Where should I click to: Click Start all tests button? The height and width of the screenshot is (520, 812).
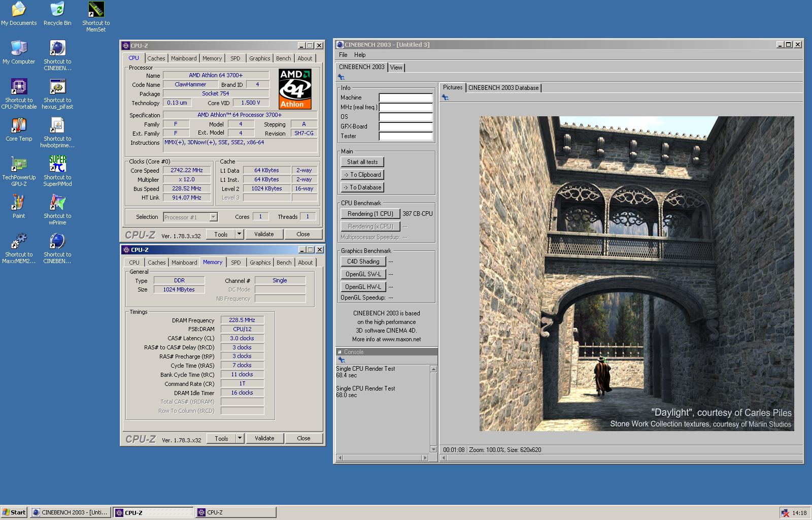tap(362, 162)
